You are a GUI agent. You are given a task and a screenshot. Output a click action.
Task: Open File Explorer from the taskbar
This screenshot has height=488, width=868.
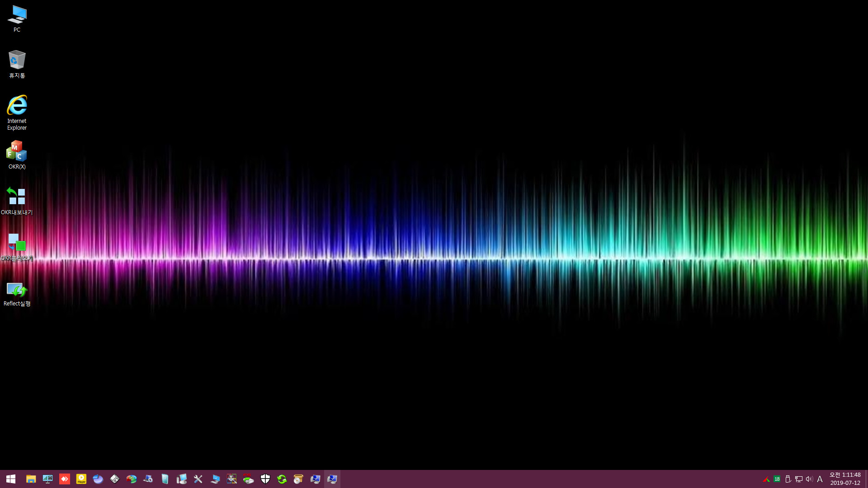pyautogui.click(x=31, y=479)
